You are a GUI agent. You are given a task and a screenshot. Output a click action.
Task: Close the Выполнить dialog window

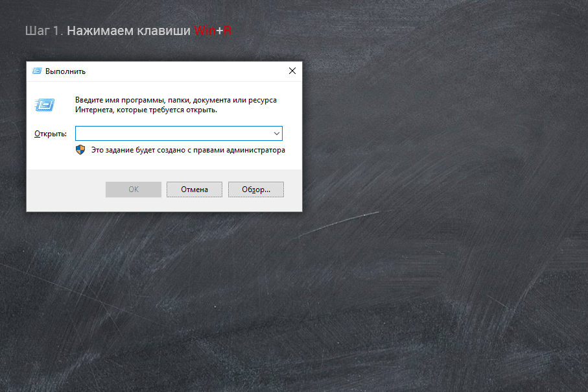[x=292, y=71]
